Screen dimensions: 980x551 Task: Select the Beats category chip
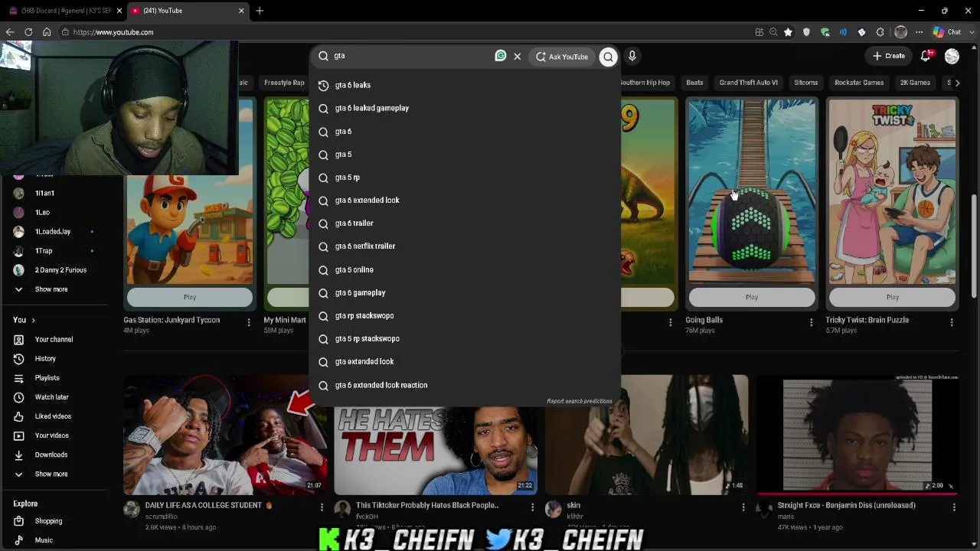coord(694,83)
